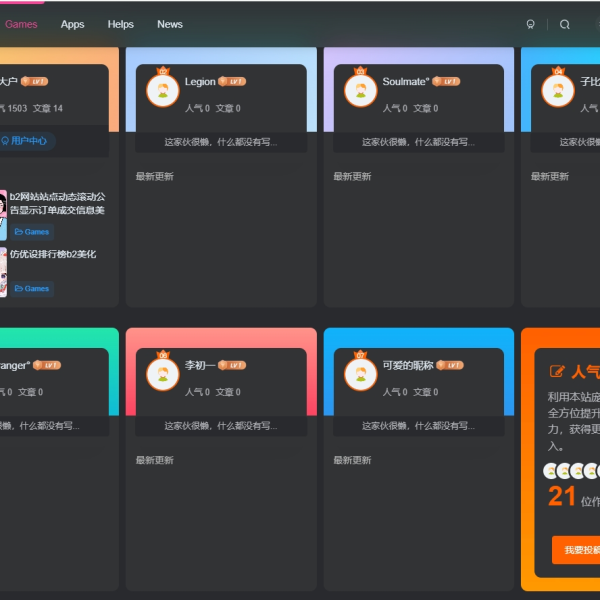Select News in the top navigation
The image size is (600, 600).
(170, 24)
